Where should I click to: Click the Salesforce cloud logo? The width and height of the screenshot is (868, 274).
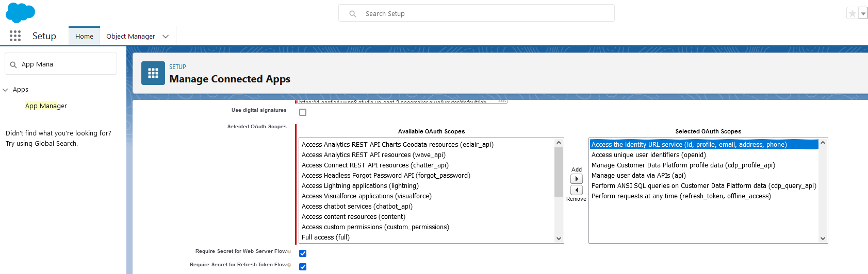[x=20, y=13]
